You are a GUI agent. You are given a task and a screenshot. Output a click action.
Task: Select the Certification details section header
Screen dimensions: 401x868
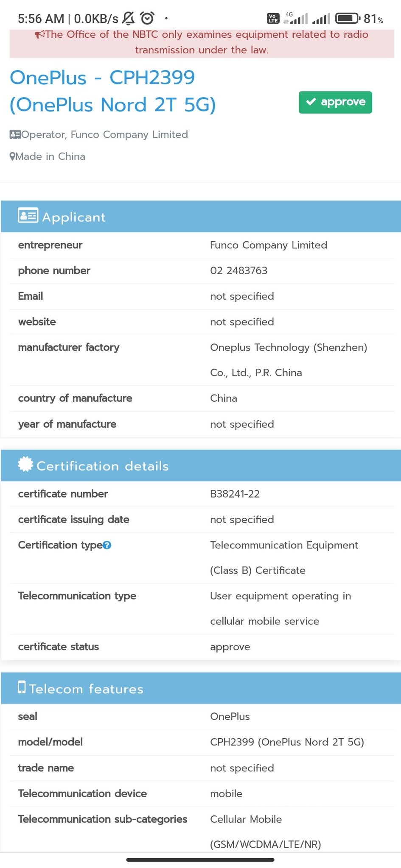click(x=201, y=466)
